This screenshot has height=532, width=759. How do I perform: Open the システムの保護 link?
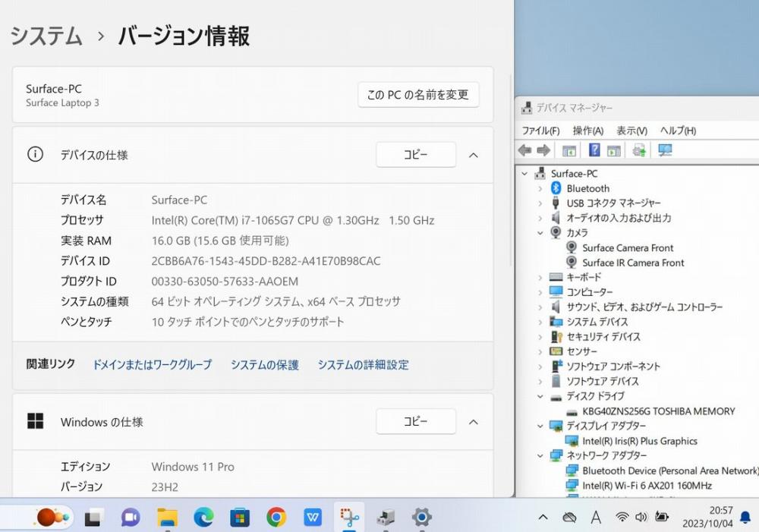pos(265,364)
